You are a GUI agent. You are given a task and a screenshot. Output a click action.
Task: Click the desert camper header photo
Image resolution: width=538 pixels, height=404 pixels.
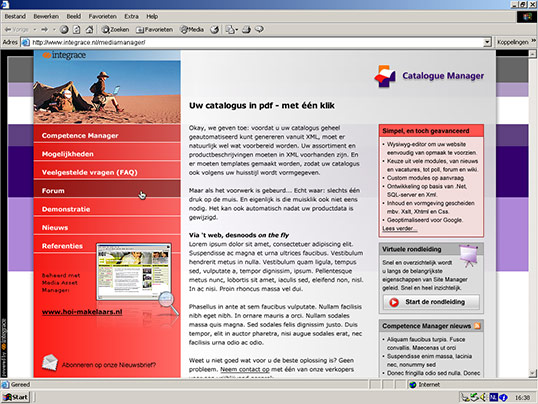107,91
